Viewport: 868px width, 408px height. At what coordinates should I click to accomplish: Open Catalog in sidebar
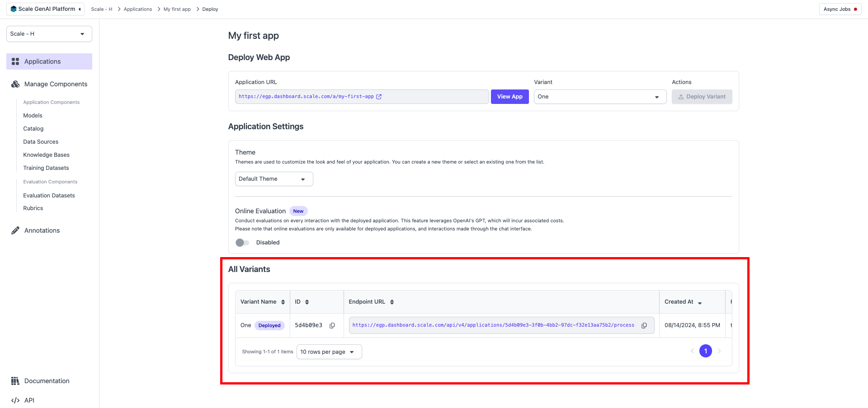point(33,129)
